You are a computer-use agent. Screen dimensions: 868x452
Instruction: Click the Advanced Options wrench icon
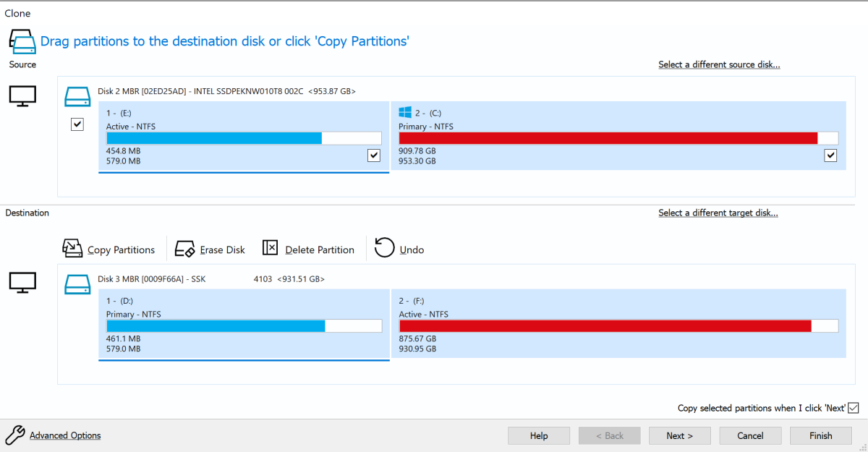tap(14, 435)
